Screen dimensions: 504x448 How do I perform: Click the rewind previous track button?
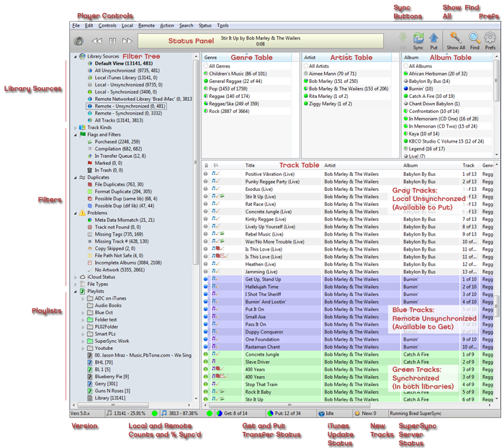(x=97, y=41)
